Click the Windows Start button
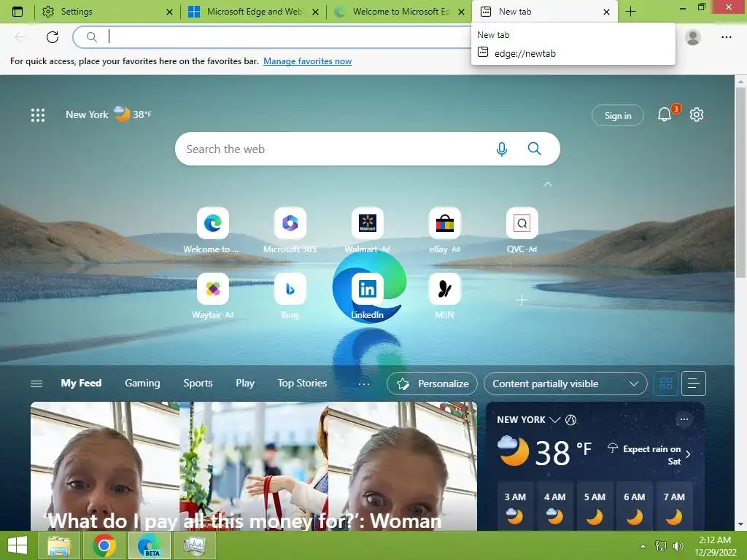The width and height of the screenshot is (747, 560). coord(18,545)
